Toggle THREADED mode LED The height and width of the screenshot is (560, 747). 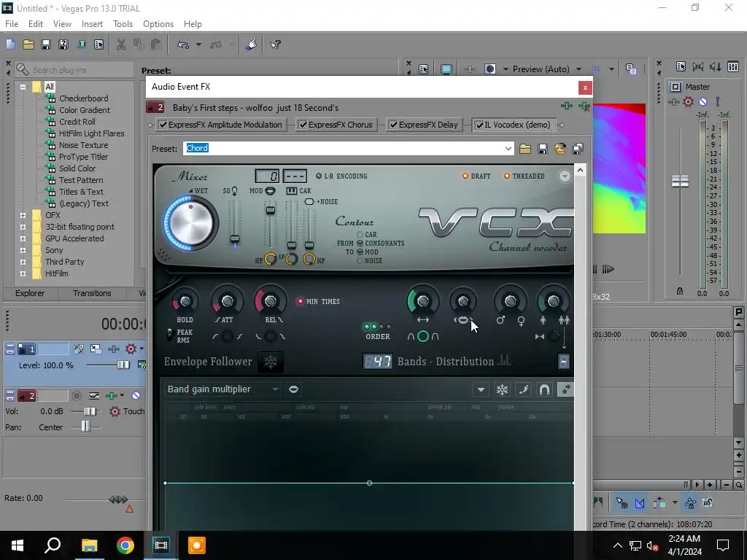tap(507, 176)
